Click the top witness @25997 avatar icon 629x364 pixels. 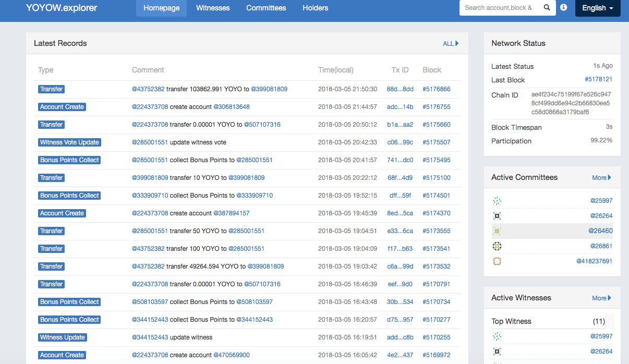click(497, 336)
